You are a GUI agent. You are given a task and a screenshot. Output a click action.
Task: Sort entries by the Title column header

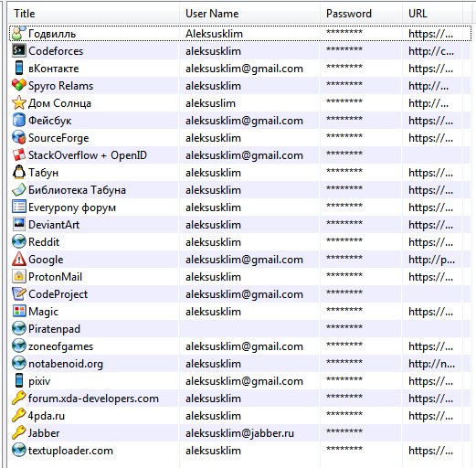click(x=94, y=14)
